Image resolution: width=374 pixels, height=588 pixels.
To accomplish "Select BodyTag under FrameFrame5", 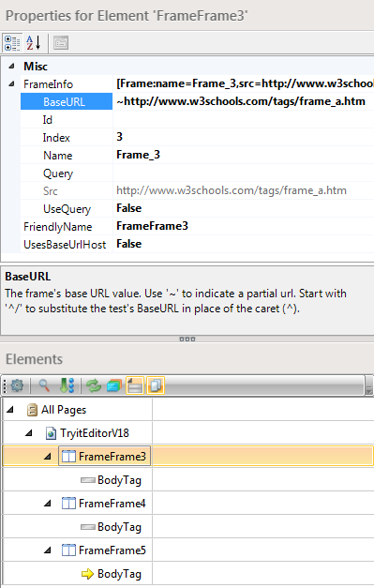I will (x=119, y=574).
